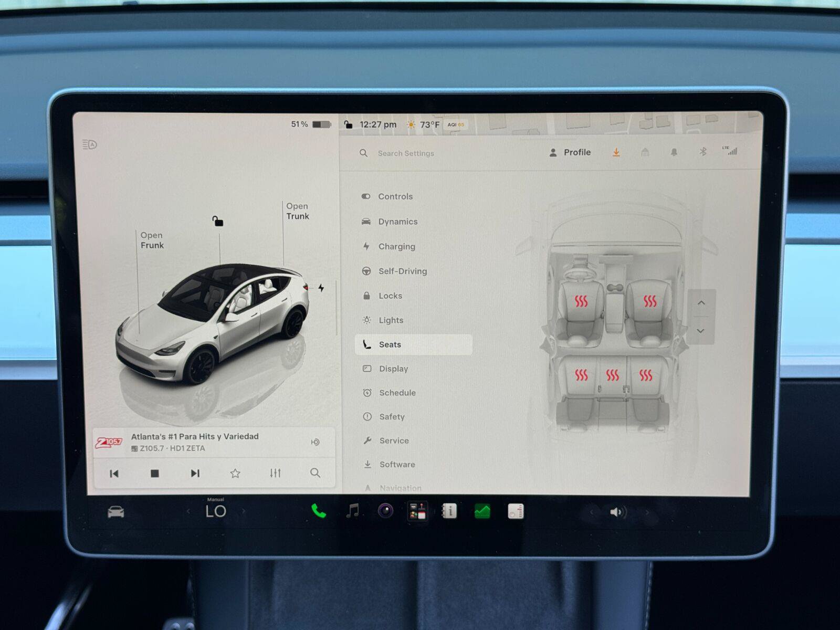Viewport: 840px width, 630px height.
Task: Increase cabin temperature with right arrow
Action: tap(243, 511)
